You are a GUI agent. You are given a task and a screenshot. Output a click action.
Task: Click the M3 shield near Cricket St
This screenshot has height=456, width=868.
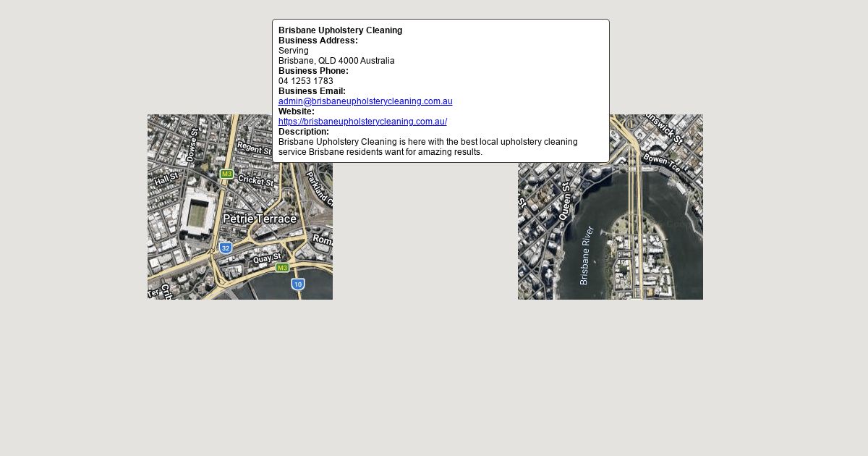pyautogui.click(x=226, y=174)
